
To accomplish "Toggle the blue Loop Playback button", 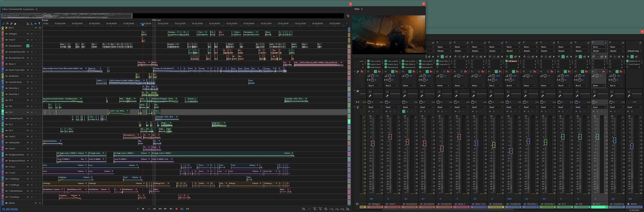I will [x=182, y=209].
